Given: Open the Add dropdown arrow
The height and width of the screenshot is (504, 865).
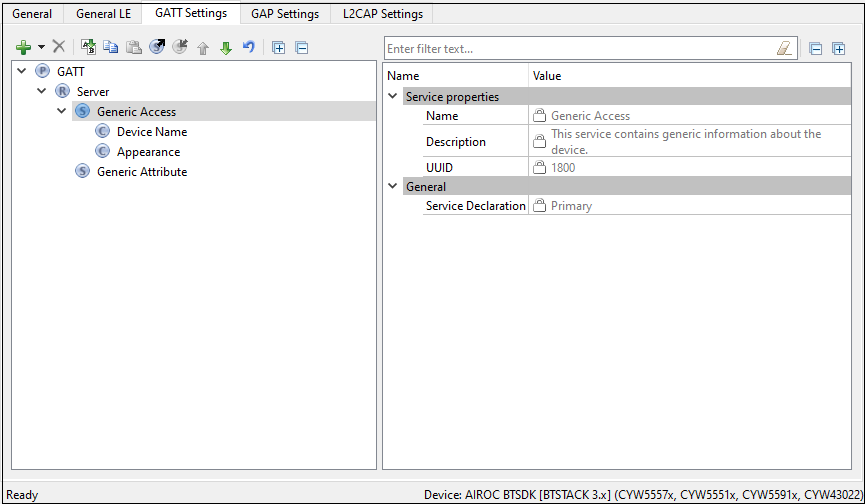Looking at the screenshot, I should click(41, 47).
